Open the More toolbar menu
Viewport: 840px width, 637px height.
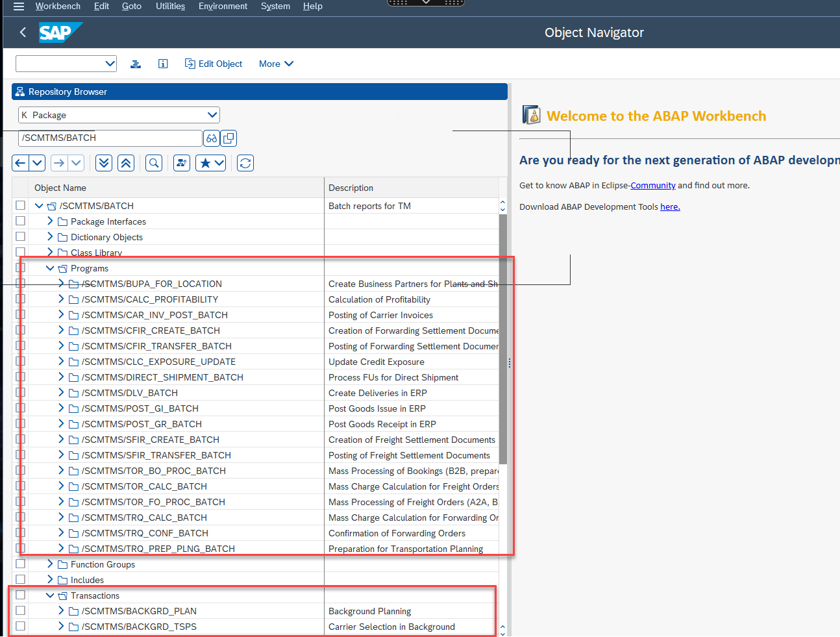(x=276, y=64)
